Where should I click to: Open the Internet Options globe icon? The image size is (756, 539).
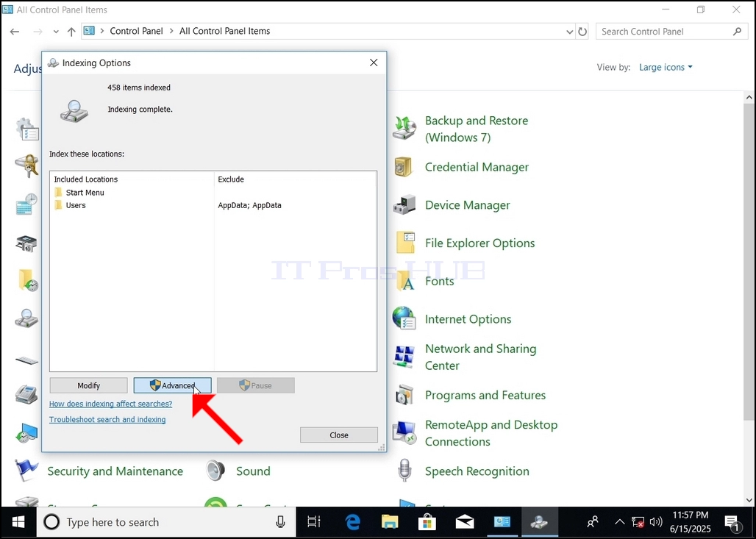click(x=404, y=318)
